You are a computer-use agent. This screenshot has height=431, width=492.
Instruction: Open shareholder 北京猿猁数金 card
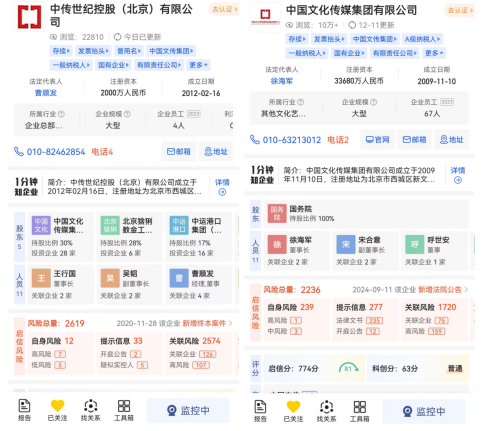[x=129, y=236]
